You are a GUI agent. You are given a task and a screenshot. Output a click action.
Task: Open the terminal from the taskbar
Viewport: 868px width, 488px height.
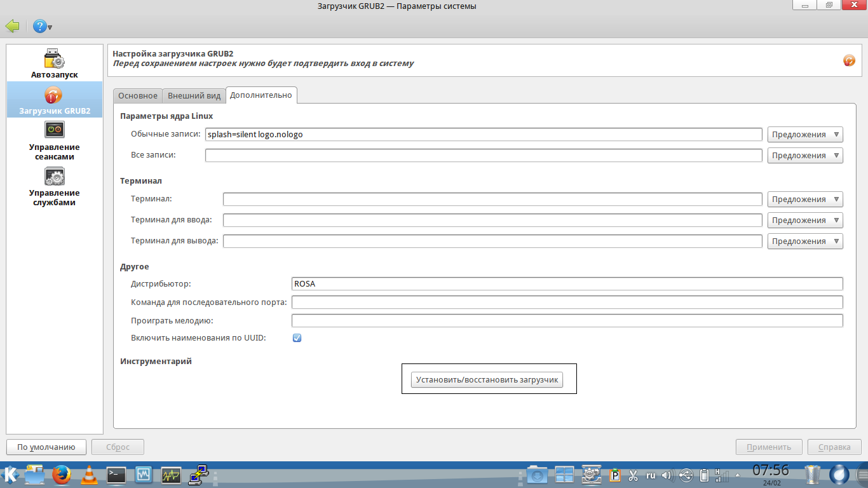tap(116, 475)
